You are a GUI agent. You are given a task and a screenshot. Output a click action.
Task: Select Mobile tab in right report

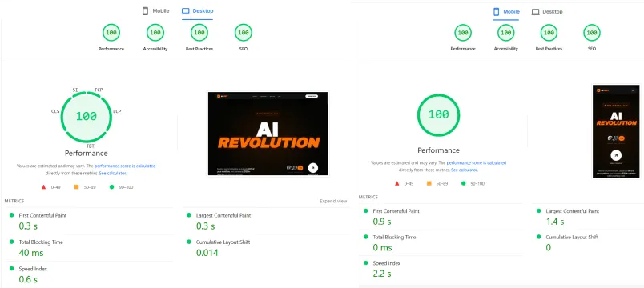[x=506, y=12]
